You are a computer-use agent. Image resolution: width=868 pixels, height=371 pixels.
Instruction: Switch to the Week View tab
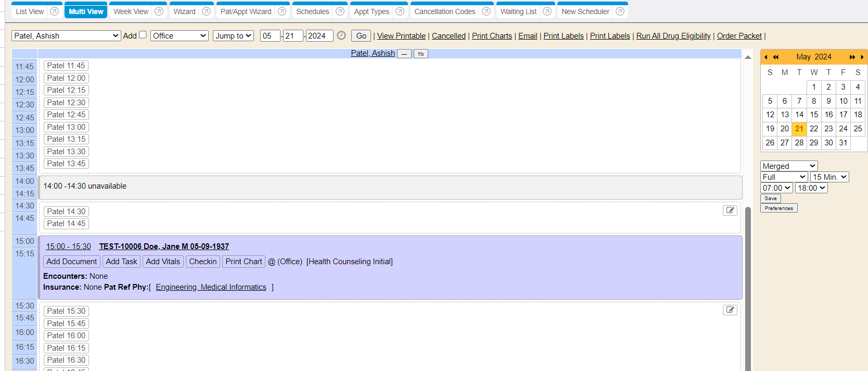(x=131, y=11)
